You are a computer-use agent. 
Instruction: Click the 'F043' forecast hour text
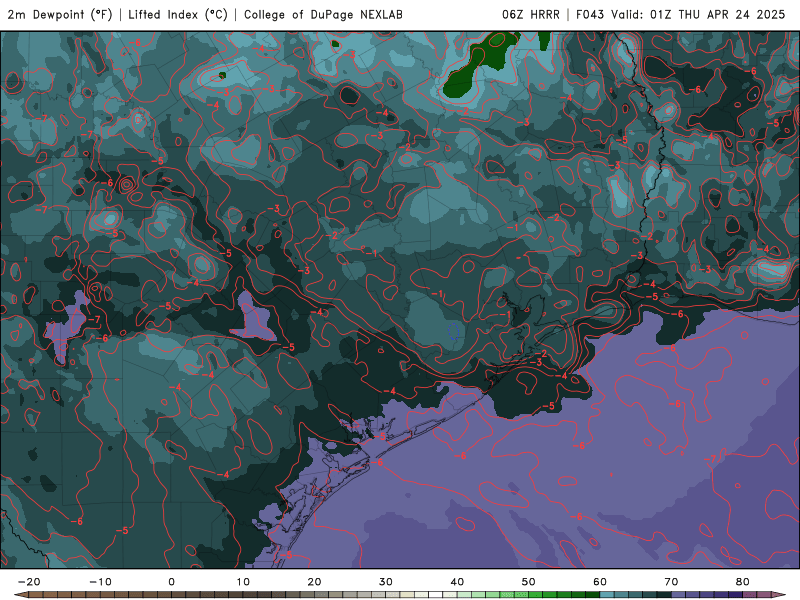click(590, 15)
